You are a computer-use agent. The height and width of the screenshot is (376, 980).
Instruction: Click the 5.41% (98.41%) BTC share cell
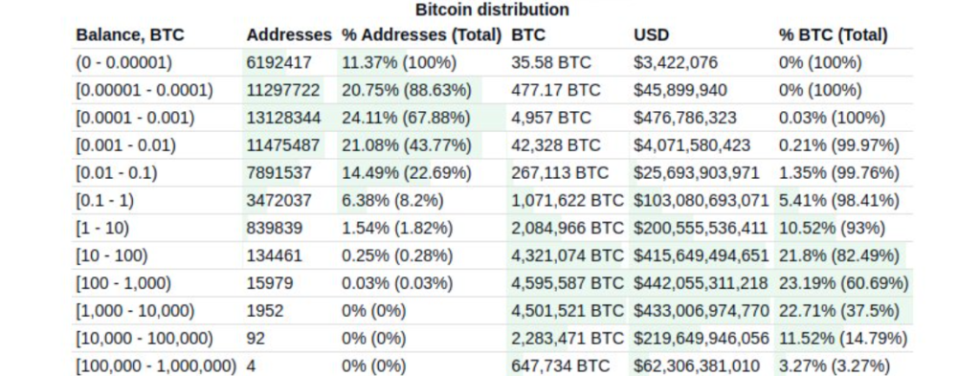point(838,200)
